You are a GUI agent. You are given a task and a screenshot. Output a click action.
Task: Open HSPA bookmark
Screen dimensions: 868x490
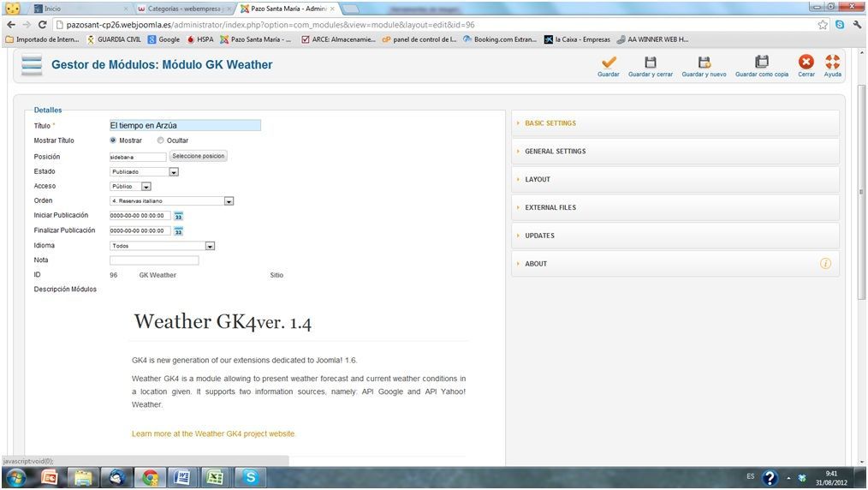[199, 40]
